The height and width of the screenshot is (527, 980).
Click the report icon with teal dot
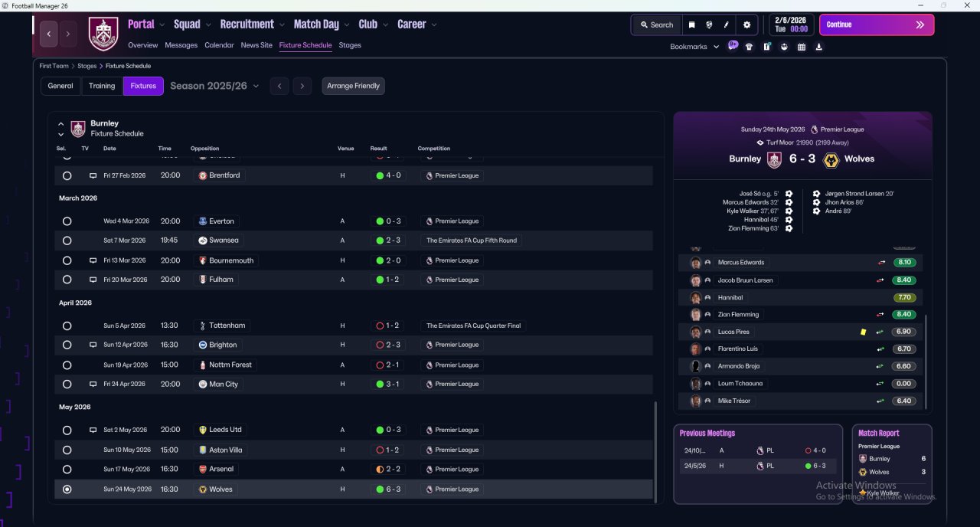(x=766, y=47)
